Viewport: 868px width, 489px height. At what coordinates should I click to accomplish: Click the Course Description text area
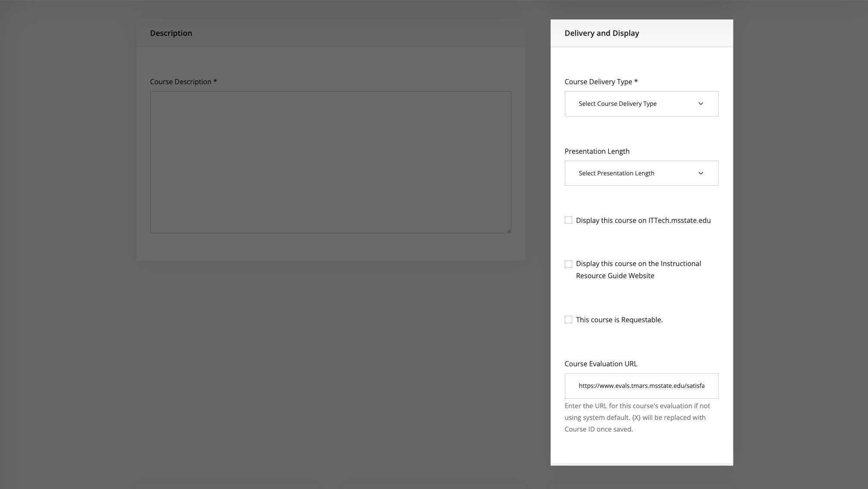[x=330, y=162]
